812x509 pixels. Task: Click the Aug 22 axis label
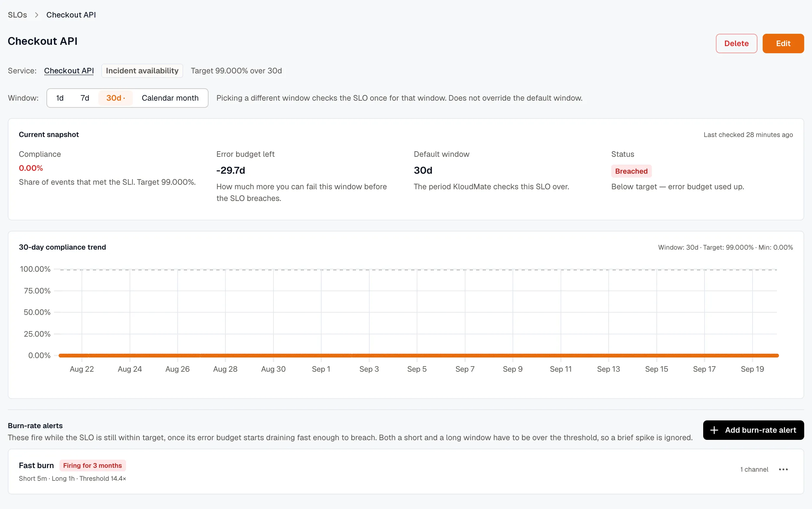tap(82, 369)
